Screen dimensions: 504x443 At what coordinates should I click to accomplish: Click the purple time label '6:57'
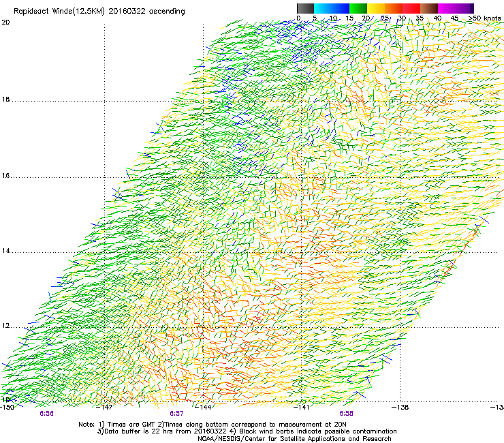[x=177, y=414]
